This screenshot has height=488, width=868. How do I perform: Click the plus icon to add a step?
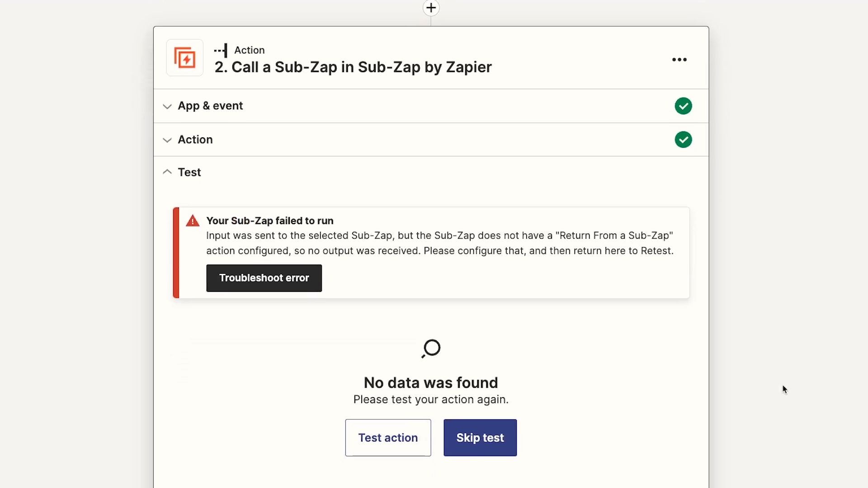pos(431,8)
